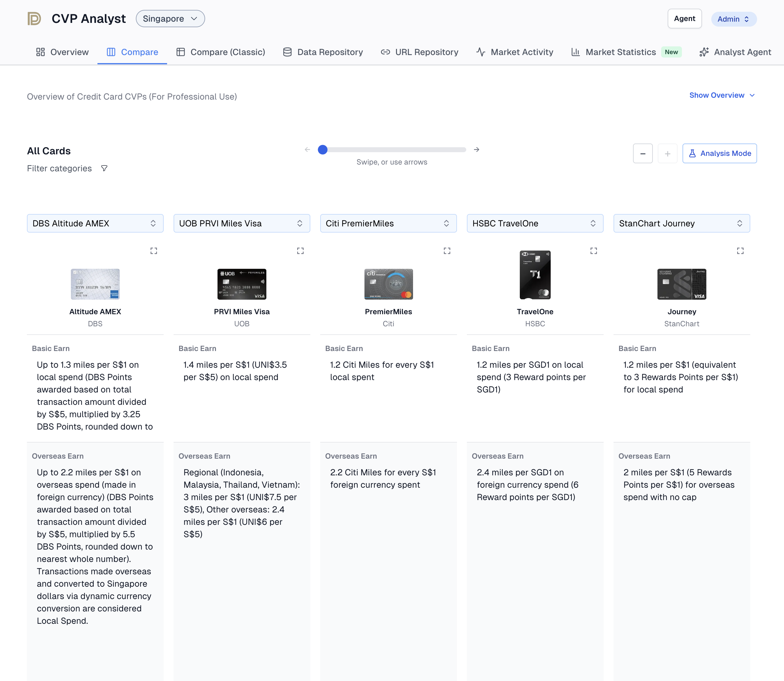Viewport: 784px width, 681px height.
Task: Go to the URL Repository tab
Action: (420, 52)
